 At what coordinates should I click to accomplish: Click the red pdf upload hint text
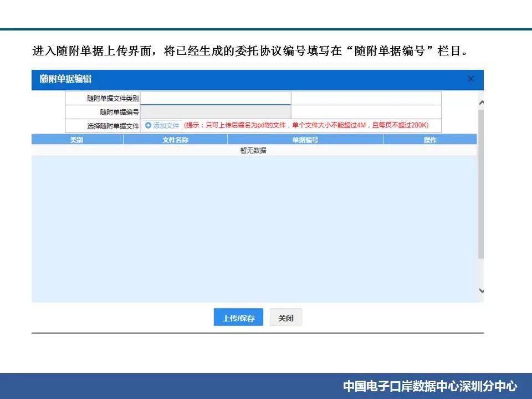[x=306, y=125]
